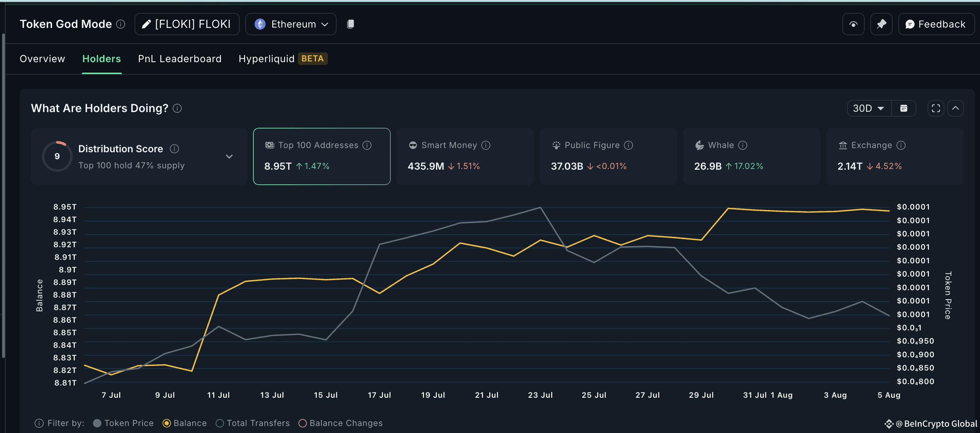Copy the token address with clipboard icon
The image size is (980, 433).
point(351,24)
